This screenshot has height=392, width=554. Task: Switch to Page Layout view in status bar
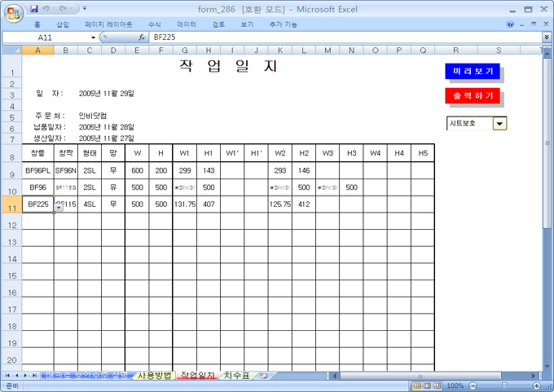click(428, 385)
